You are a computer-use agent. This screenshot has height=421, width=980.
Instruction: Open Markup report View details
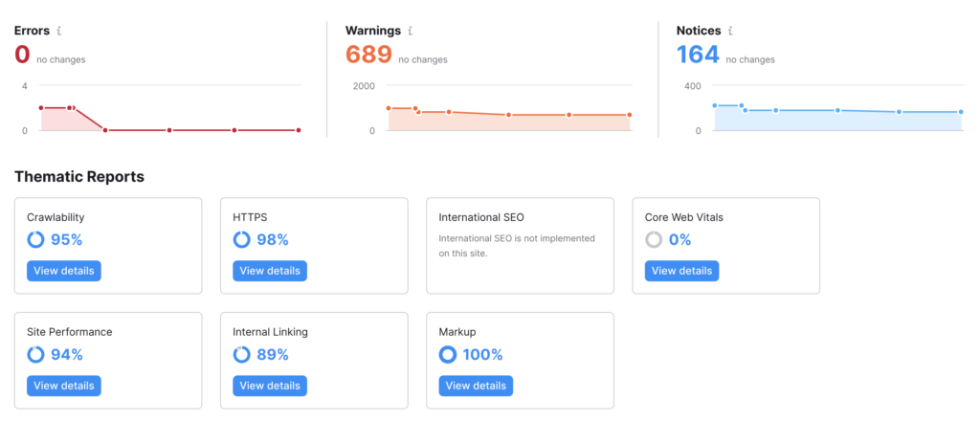click(x=476, y=386)
